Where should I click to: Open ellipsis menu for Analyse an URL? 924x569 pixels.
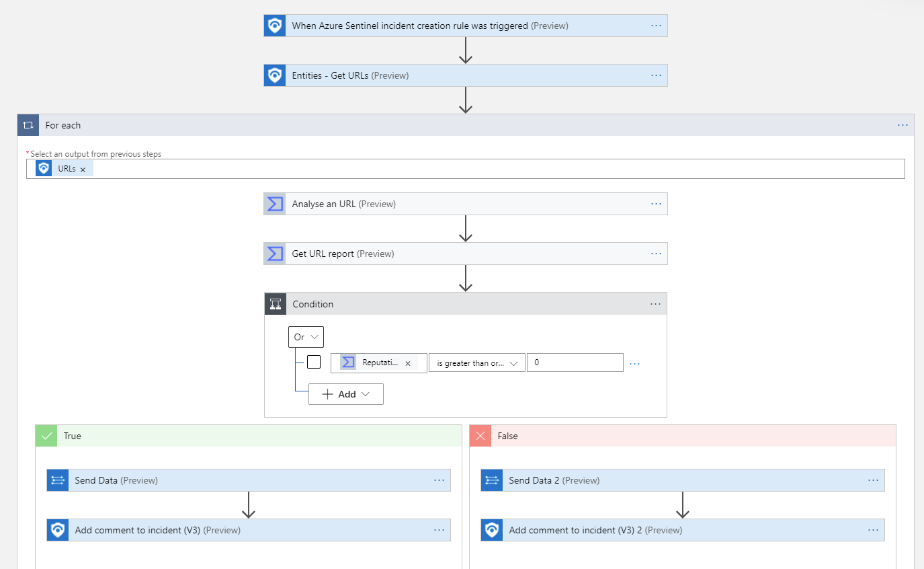tap(657, 204)
